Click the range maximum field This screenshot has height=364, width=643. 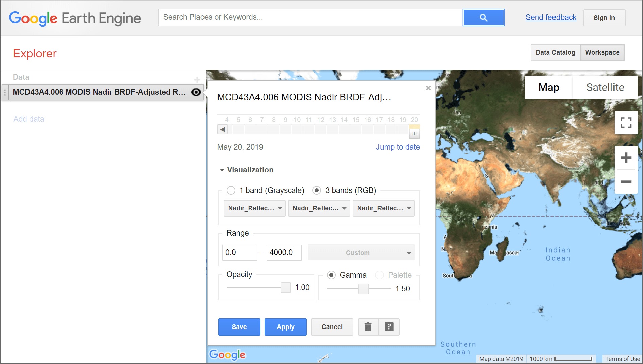click(x=284, y=252)
